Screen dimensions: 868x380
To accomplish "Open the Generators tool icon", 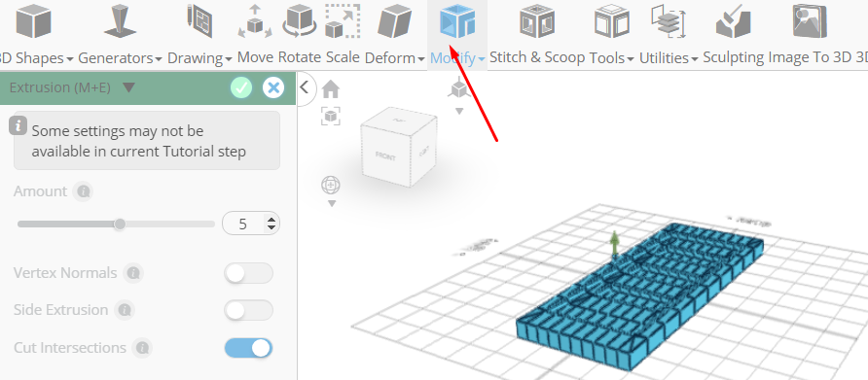I will coord(120,21).
